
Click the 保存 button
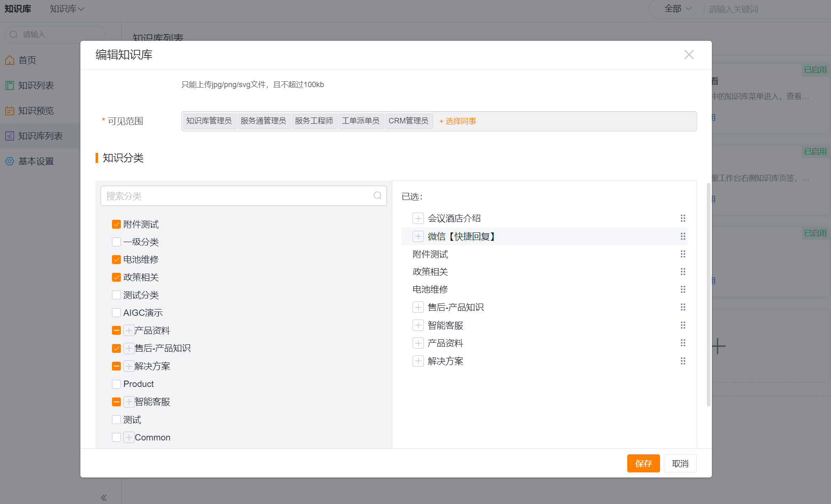[x=643, y=463]
